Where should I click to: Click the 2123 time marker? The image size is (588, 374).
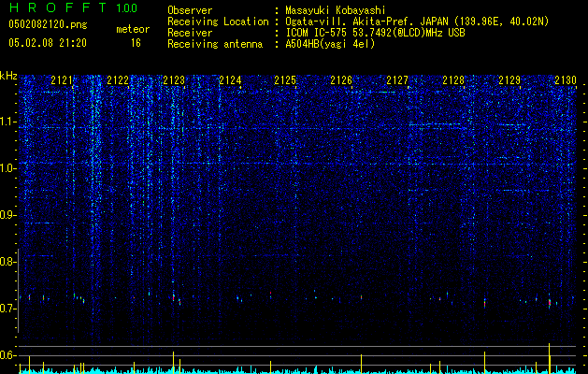(174, 80)
